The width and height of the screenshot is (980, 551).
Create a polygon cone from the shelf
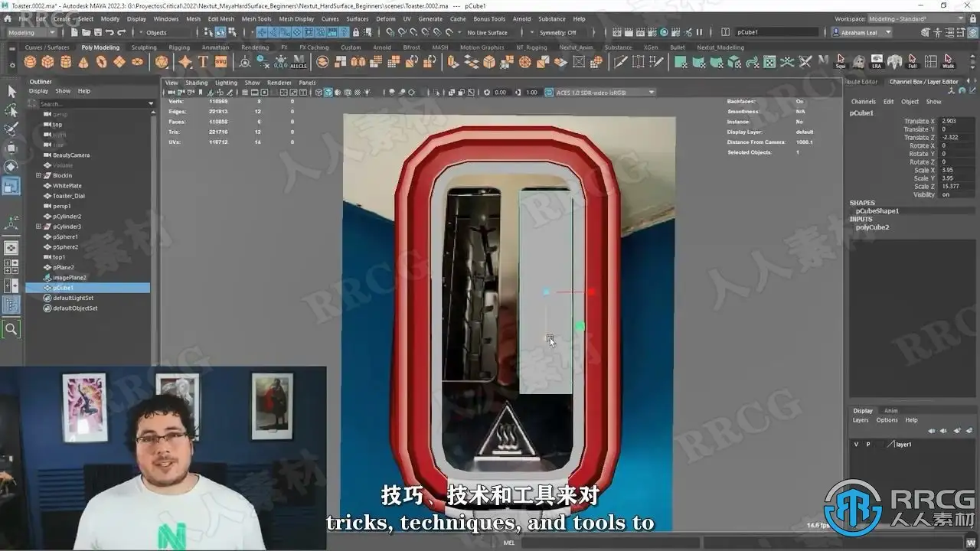pos(83,62)
